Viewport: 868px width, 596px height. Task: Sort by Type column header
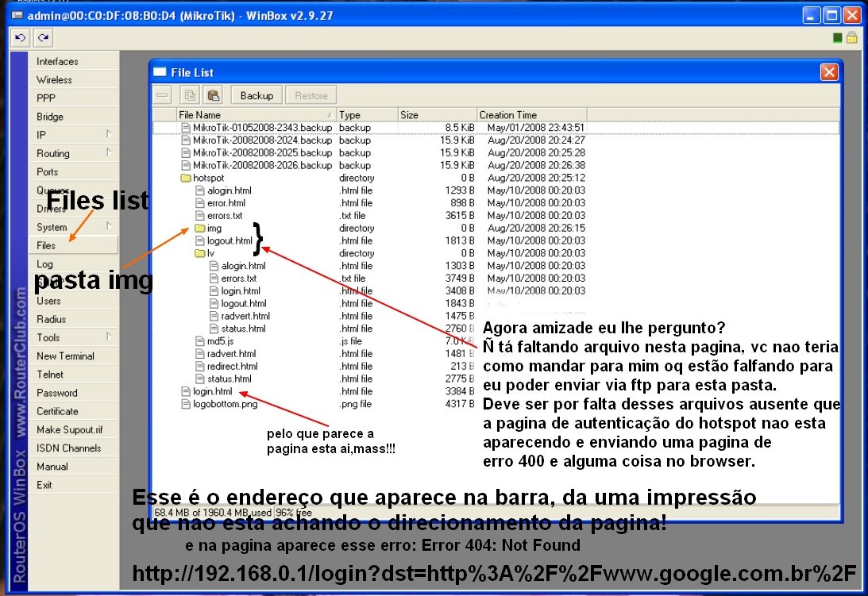point(366,114)
